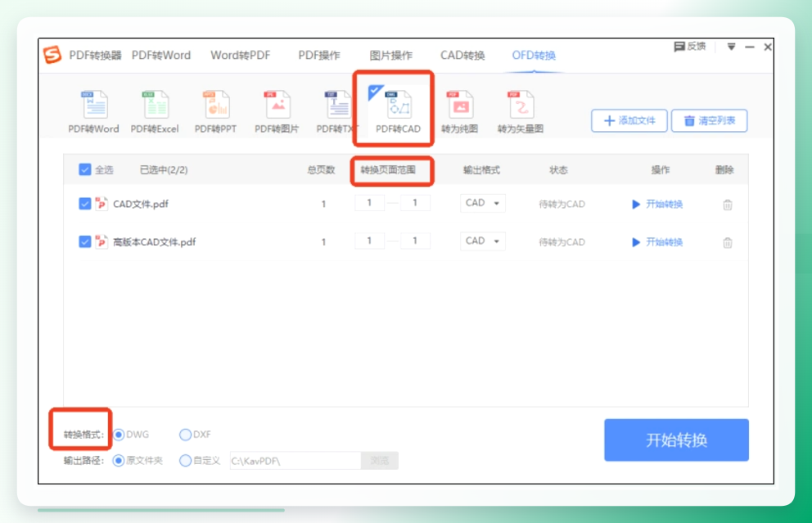Image resolution: width=812 pixels, height=523 pixels.
Task: Click the 添加文件 add file button
Action: (629, 120)
